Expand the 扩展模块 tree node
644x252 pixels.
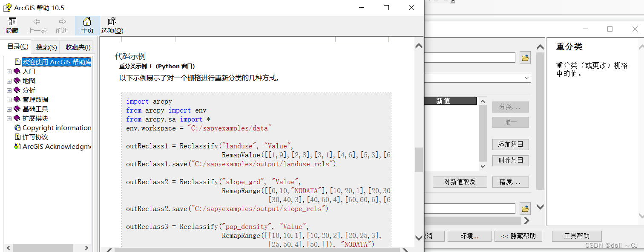[9, 119]
